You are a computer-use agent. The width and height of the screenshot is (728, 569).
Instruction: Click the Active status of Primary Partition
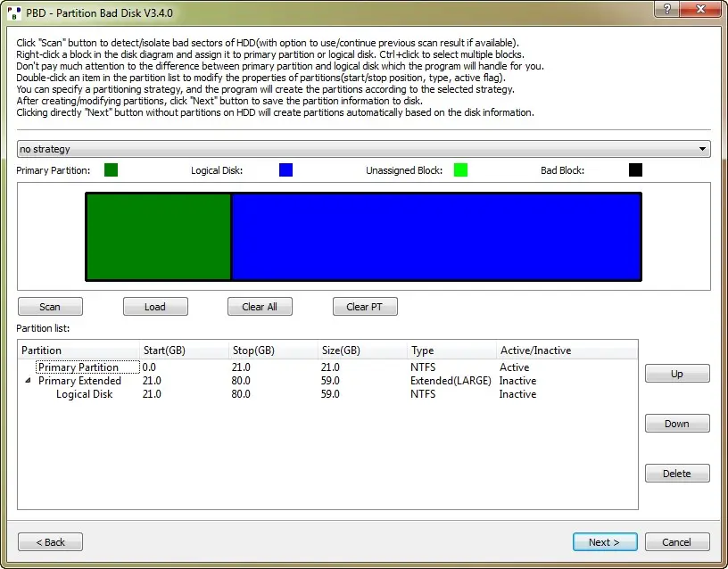(x=514, y=367)
